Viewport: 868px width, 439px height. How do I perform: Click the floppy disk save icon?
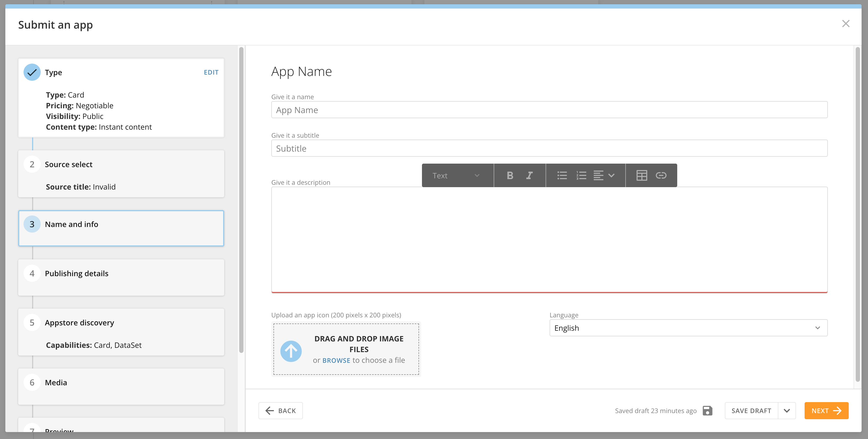(x=707, y=410)
